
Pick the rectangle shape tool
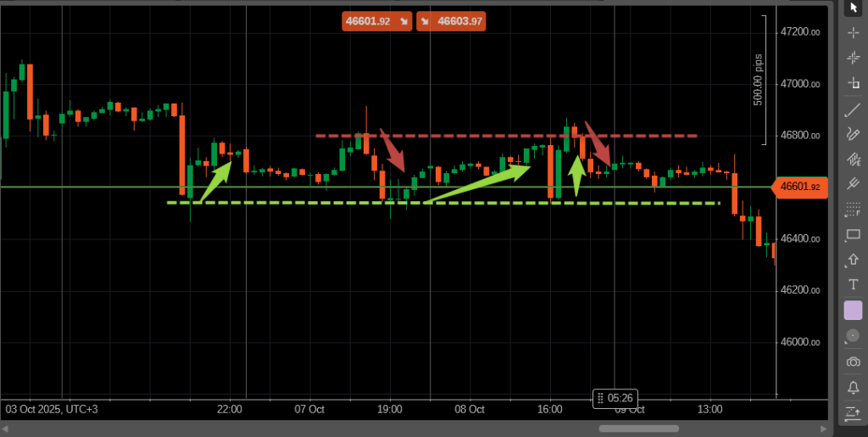853,235
